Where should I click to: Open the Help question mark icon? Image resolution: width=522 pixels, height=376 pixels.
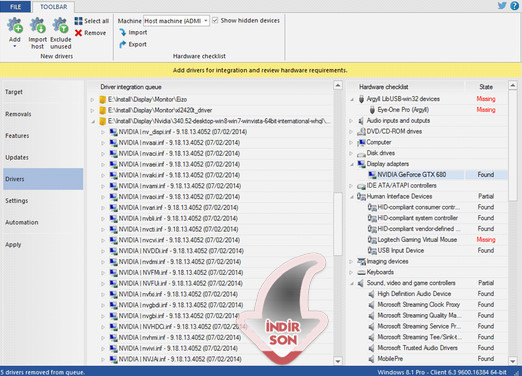click(515, 6)
